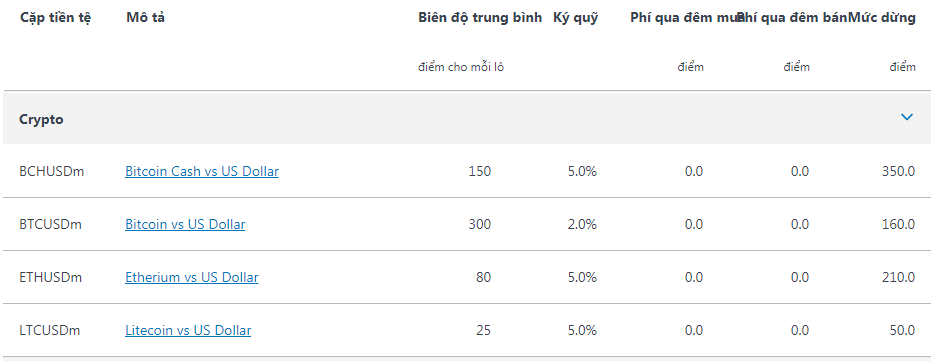Screen dimensions: 931x363
Task: Select the ETHUSDm symbol cell
Action: pyautogui.click(x=50, y=277)
